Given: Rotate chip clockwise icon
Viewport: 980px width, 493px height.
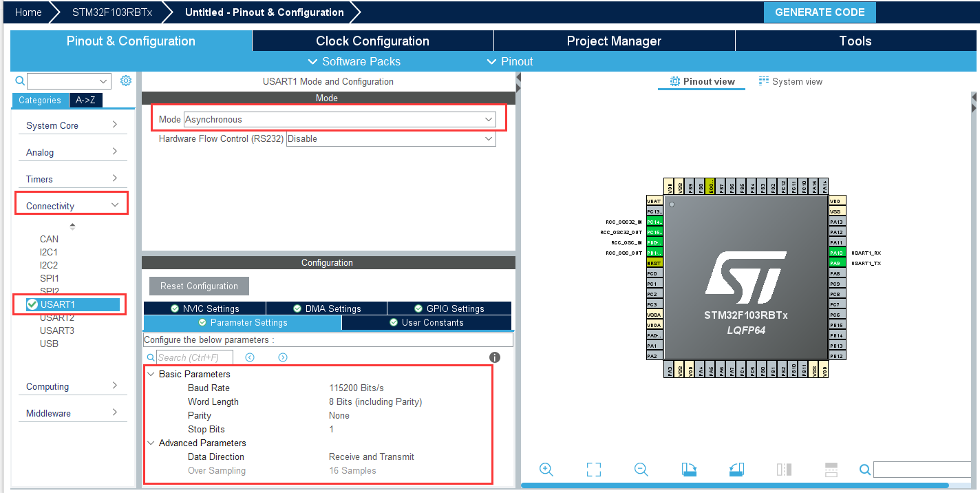Looking at the screenshot, I should 689,470.
